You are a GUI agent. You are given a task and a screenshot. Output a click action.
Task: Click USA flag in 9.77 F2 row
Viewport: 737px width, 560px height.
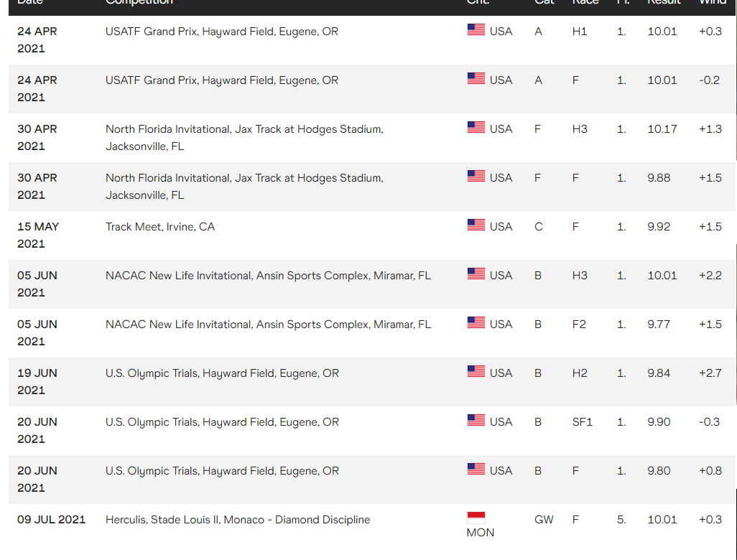476,323
